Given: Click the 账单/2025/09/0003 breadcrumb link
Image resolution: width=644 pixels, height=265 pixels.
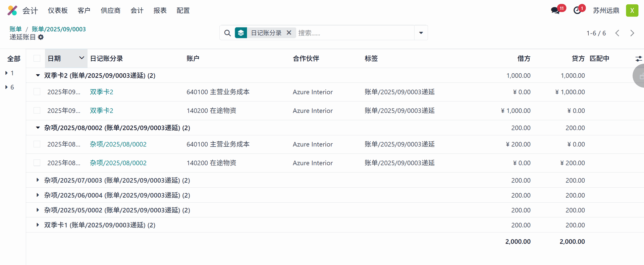Looking at the screenshot, I should 59,29.
